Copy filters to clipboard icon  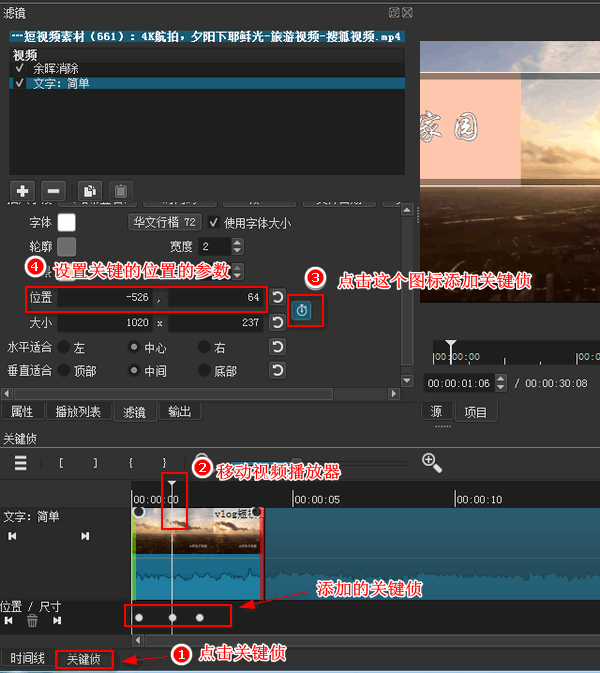pos(90,191)
